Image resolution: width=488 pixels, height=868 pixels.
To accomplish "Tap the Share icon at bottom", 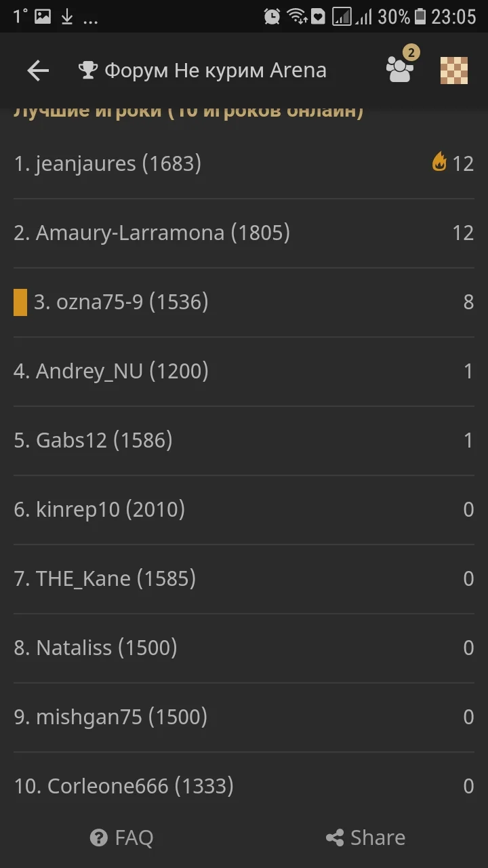I will 335,838.
